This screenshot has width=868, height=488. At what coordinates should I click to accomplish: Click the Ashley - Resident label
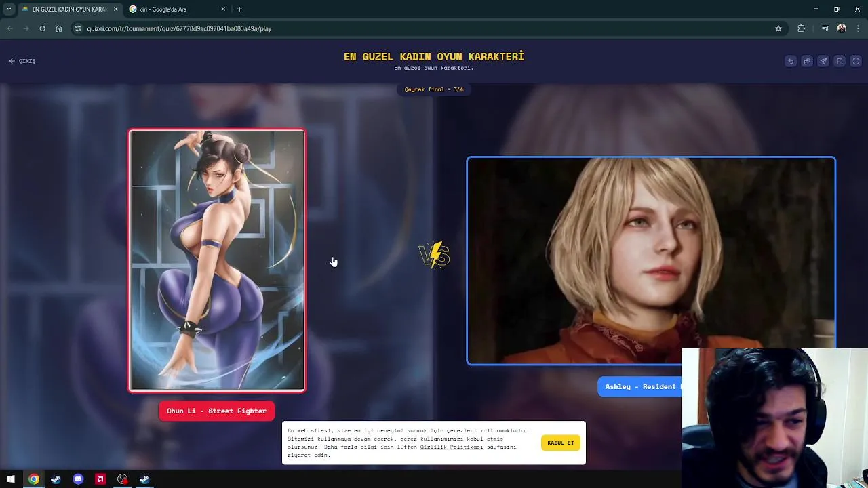click(x=639, y=386)
